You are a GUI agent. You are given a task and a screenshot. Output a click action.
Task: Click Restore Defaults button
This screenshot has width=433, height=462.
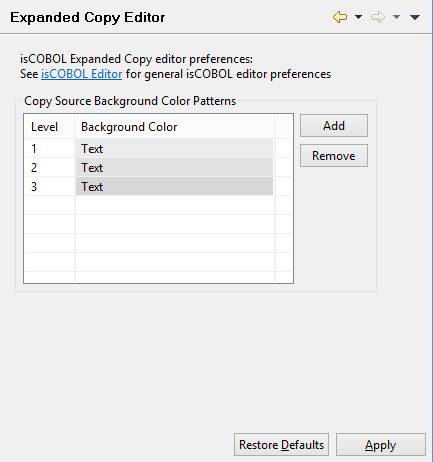[x=281, y=444]
